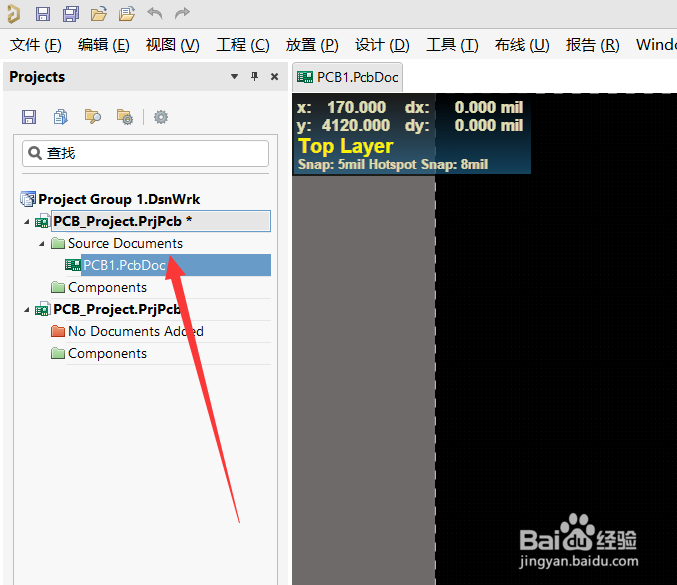Click the workspace icon beside Project Group 1

click(28, 199)
